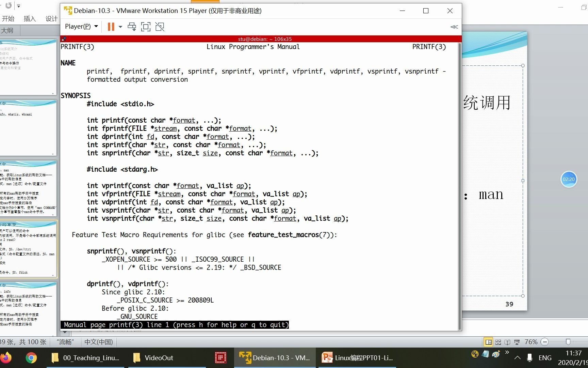Click the 中文(中国) language indicator in status bar
The image size is (588, 368).
point(99,342)
